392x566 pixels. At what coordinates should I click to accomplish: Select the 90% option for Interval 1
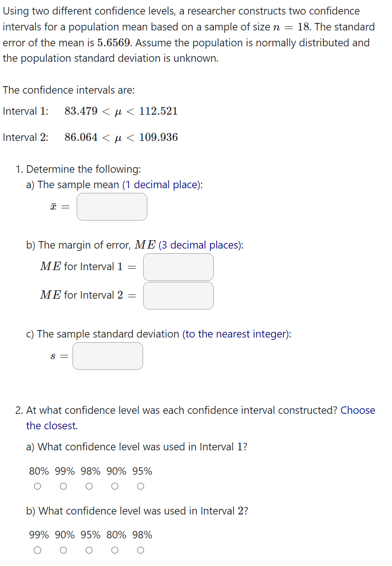click(115, 486)
